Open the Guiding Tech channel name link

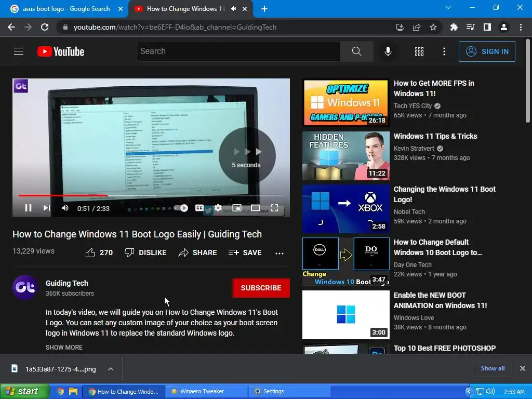point(67,283)
